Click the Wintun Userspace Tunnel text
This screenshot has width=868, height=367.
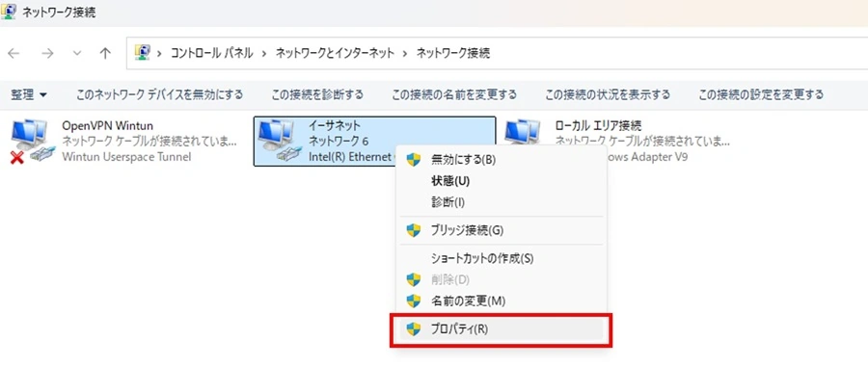pyautogui.click(x=126, y=157)
